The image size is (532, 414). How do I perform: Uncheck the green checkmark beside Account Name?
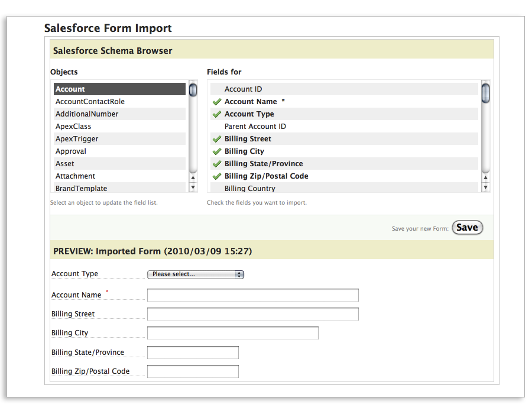click(217, 102)
